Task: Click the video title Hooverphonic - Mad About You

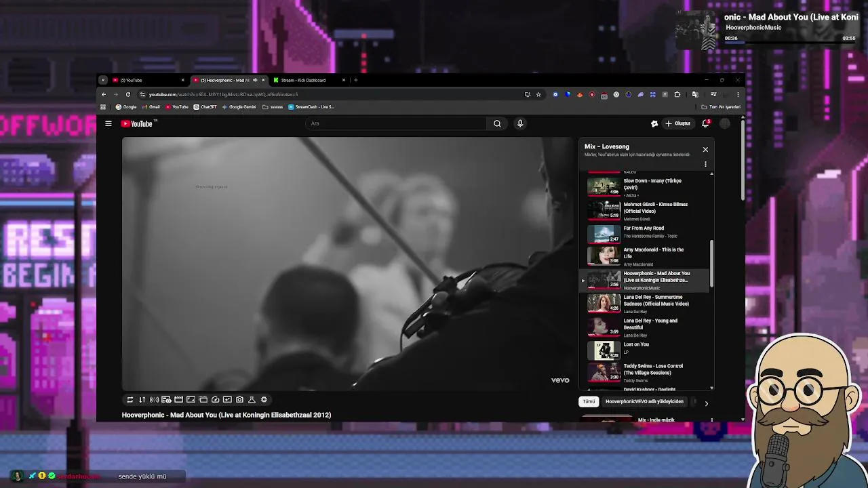Action: coord(226,415)
